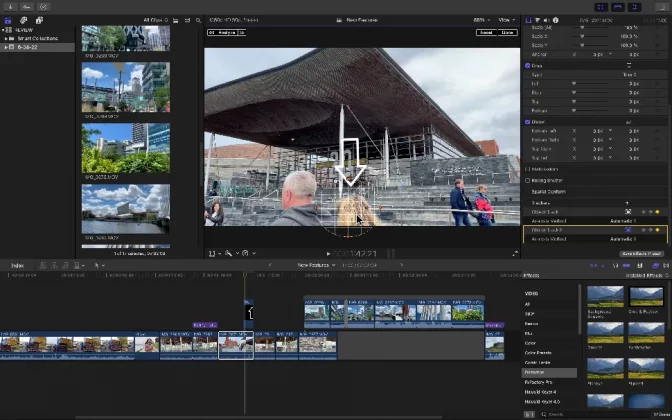Enable the Crop checkbox in inspector
The image size is (672, 420).
pyautogui.click(x=528, y=65)
